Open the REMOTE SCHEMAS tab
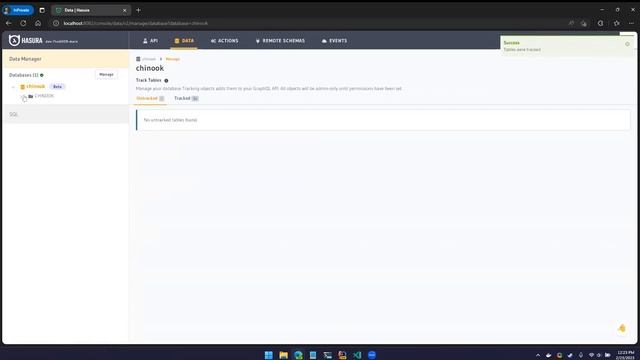 280,41
